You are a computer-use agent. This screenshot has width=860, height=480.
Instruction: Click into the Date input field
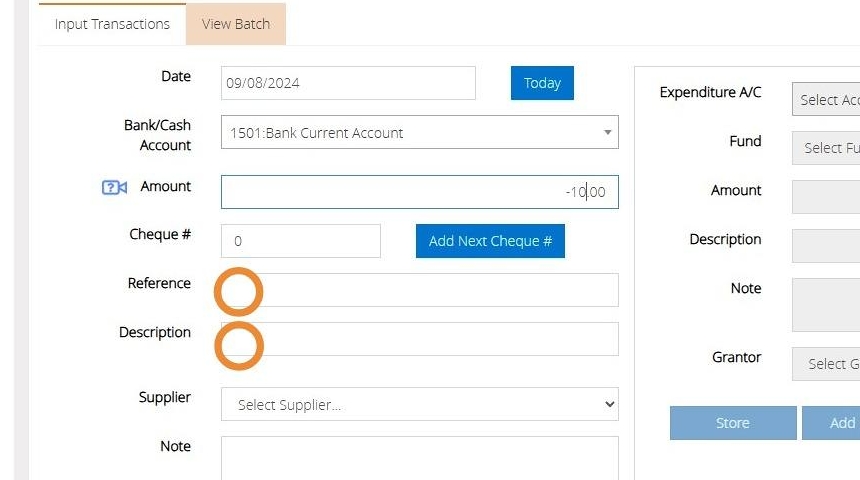click(x=348, y=84)
